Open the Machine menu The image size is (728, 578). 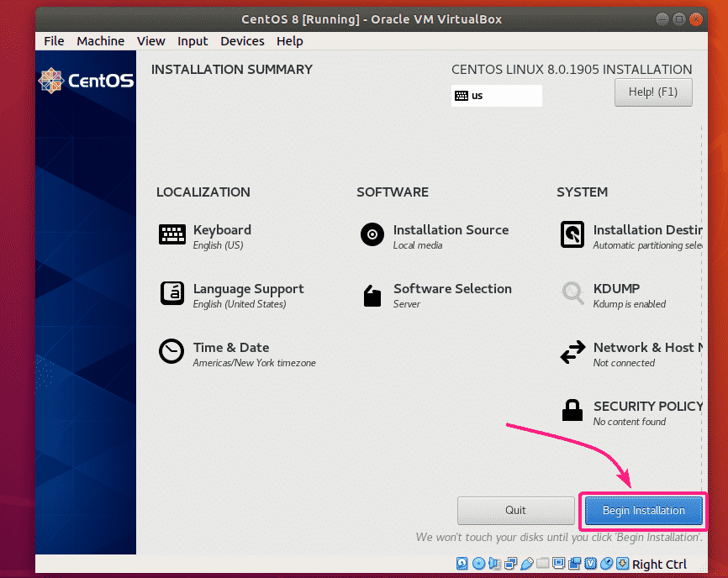(x=100, y=40)
